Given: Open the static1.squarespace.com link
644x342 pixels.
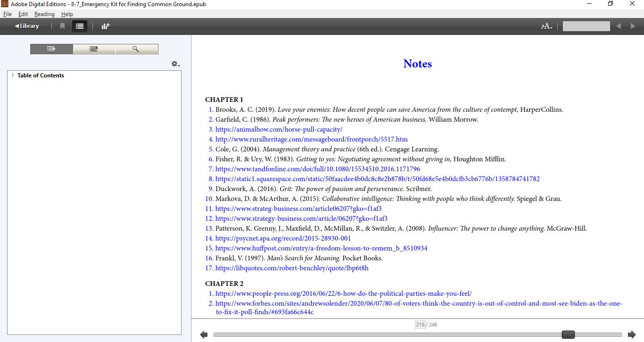Looking at the screenshot, I should 378,179.
